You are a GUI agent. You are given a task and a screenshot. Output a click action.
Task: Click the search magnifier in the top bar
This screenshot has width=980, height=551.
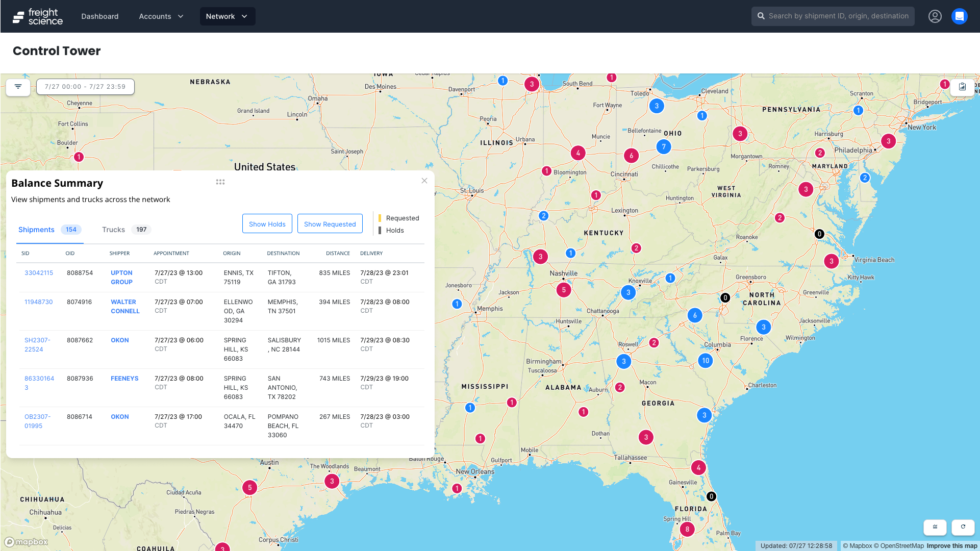tap(761, 16)
